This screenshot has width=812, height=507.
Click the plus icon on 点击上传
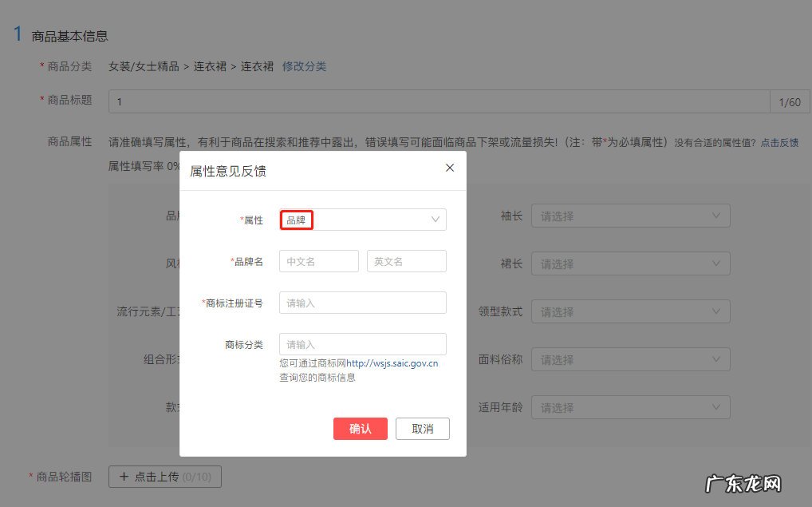(x=124, y=476)
